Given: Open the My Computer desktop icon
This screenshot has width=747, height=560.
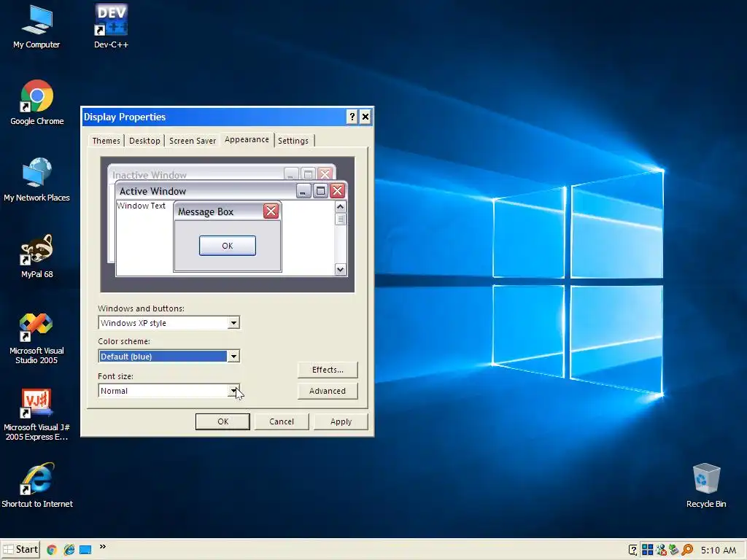Looking at the screenshot, I should tap(36, 27).
